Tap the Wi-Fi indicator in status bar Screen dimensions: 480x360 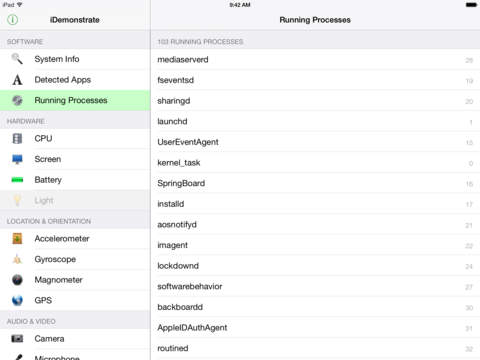pos(19,5)
